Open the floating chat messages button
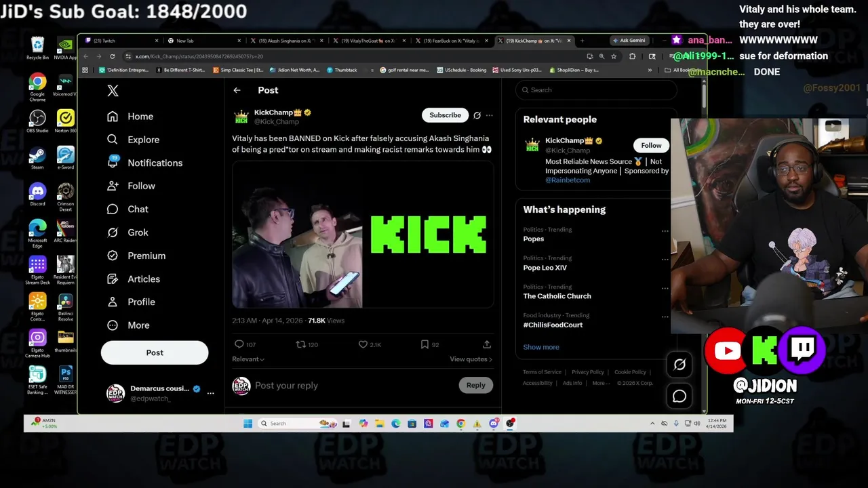868x488 pixels. [679, 396]
